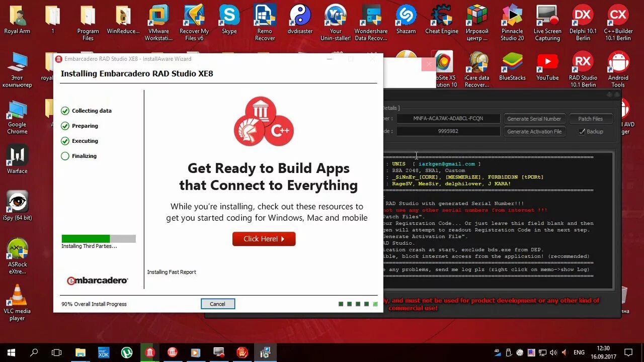Select the dvdisaster desktop icon
Viewport: 644px width, 362px height.
pos(300,20)
